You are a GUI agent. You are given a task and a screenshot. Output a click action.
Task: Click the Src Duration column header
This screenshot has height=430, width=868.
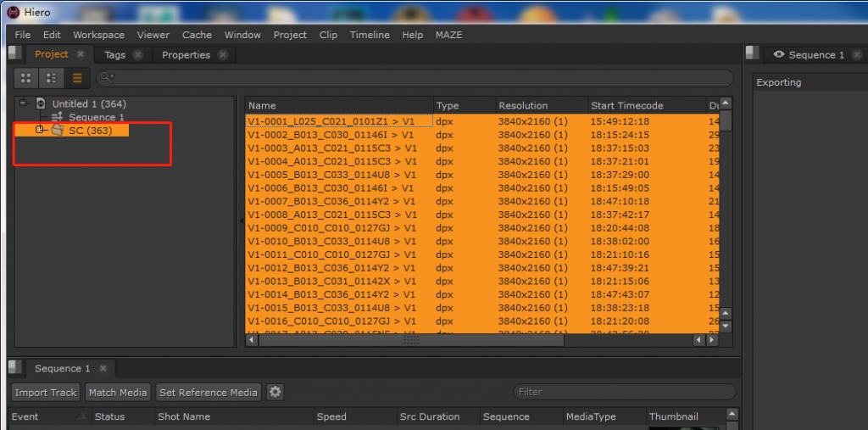pyautogui.click(x=437, y=416)
